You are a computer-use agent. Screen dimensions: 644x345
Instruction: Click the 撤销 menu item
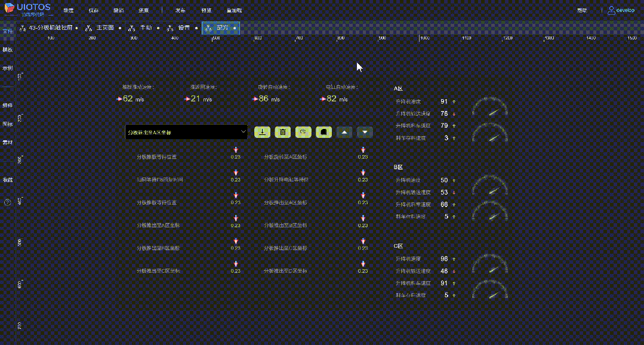(118, 10)
